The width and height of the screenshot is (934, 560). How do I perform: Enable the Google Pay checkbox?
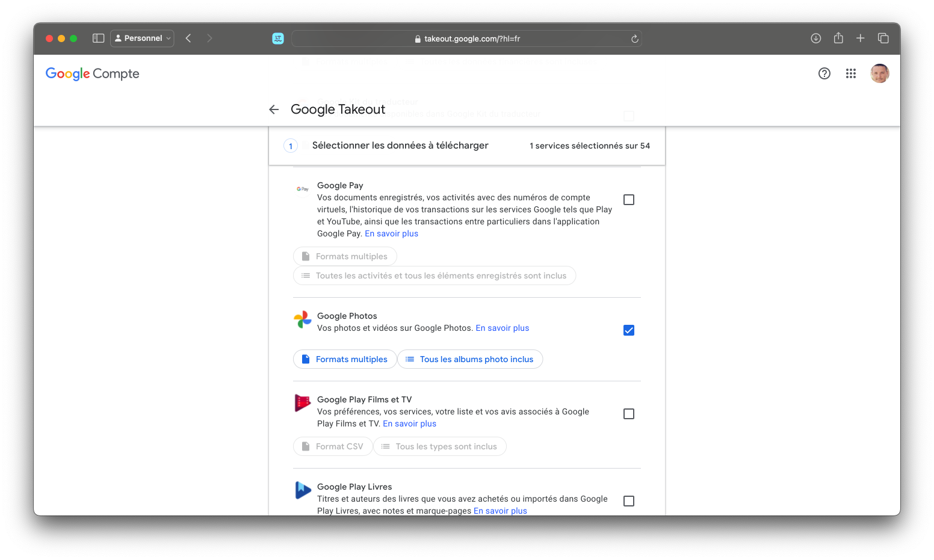629,200
